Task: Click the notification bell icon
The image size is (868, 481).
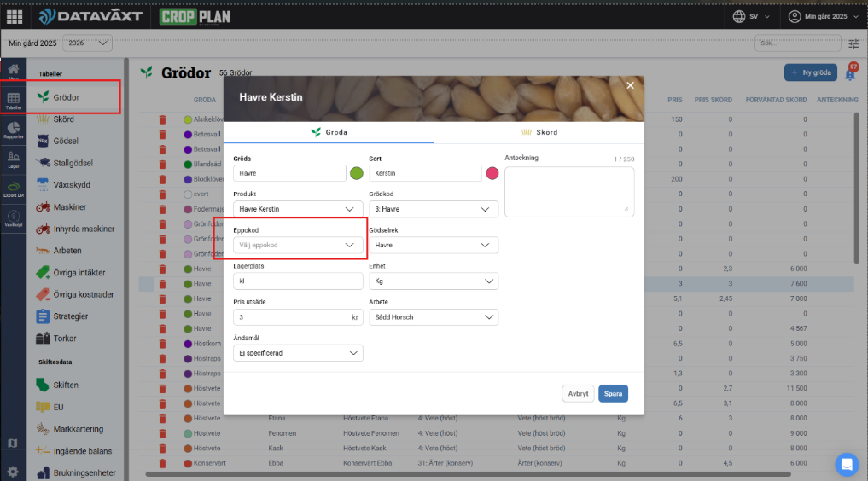Action: click(850, 74)
